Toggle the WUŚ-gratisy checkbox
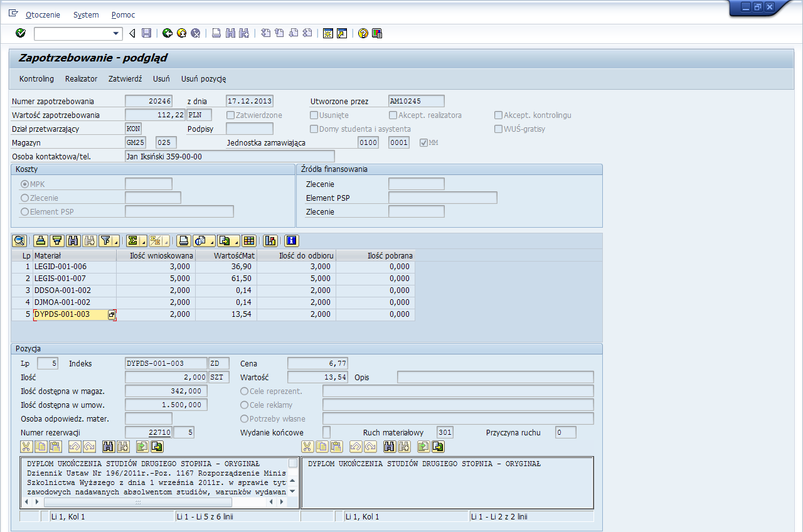This screenshot has width=803, height=532. click(499, 129)
